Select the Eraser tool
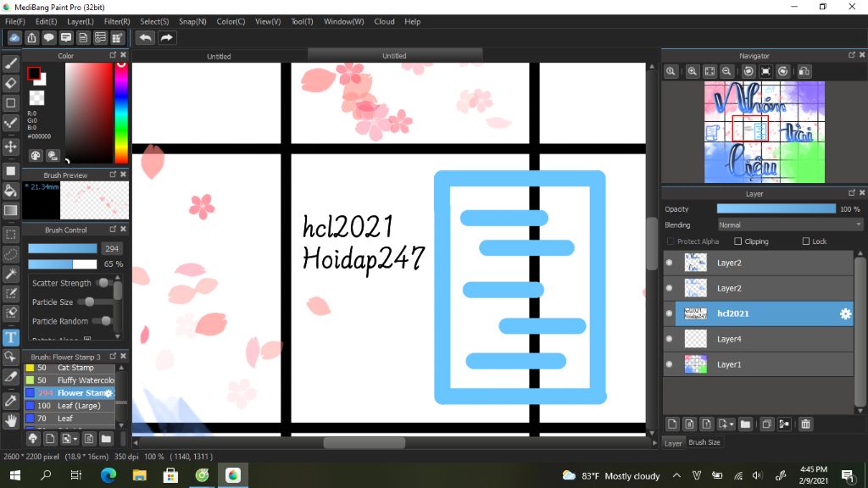The image size is (868, 488). click(10, 83)
